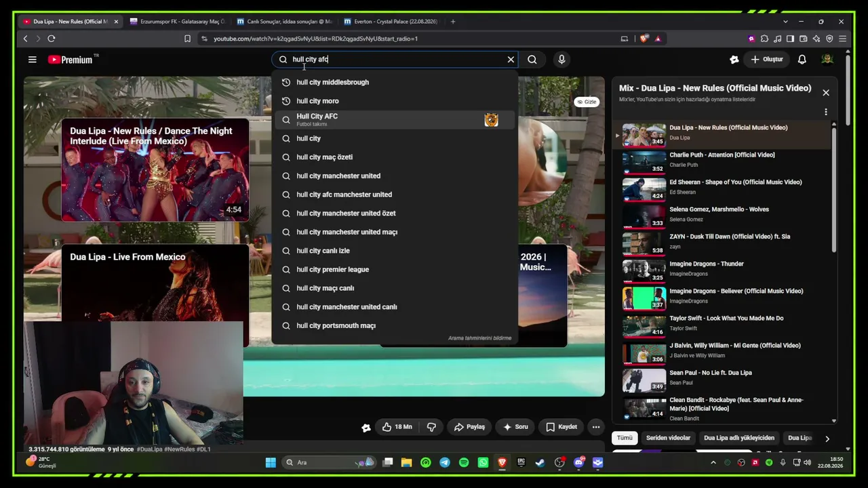Open the system volume control
Viewport: 868px width, 488px height.
[x=806, y=462]
